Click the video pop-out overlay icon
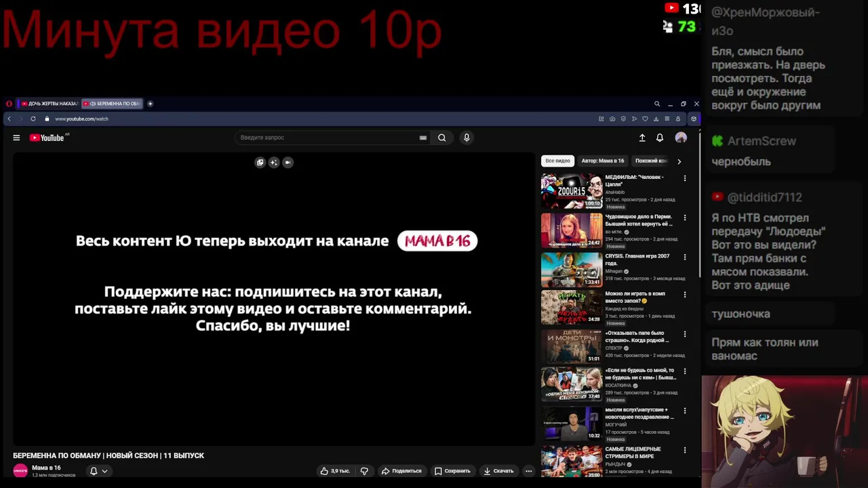Screen dimensions: 868x488 point(260,162)
